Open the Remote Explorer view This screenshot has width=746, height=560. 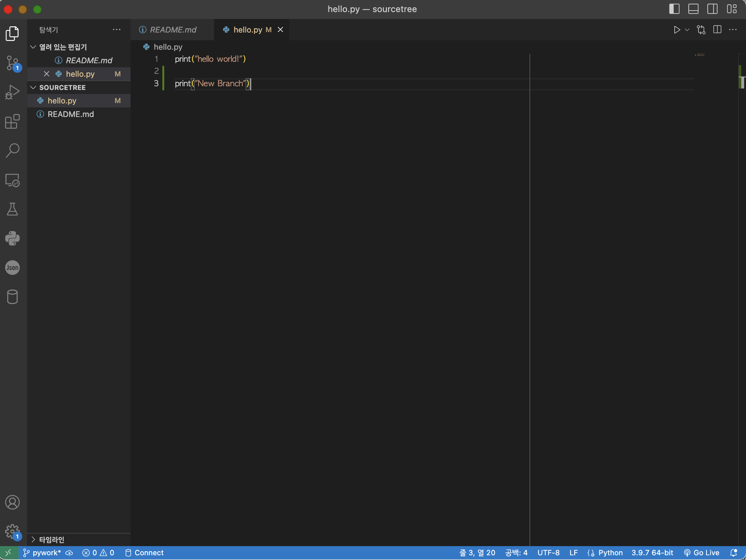pos(12,180)
